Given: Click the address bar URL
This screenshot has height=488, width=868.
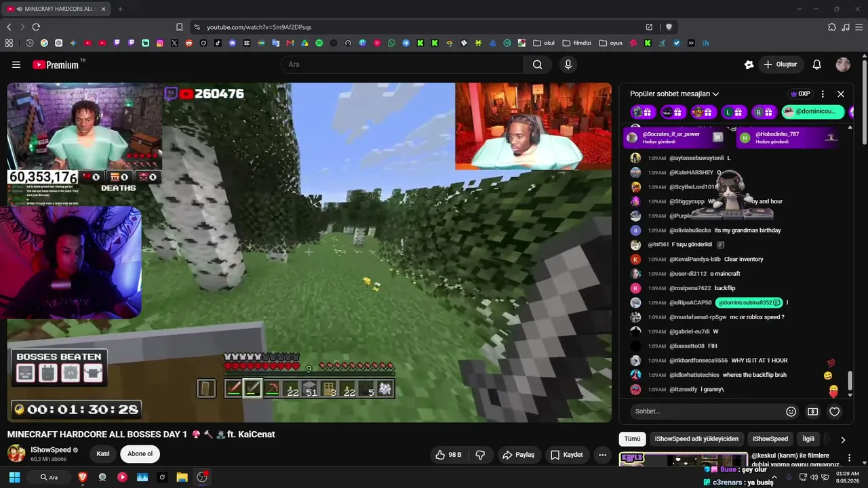Looking at the screenshot, I should (x=259, y=27).
